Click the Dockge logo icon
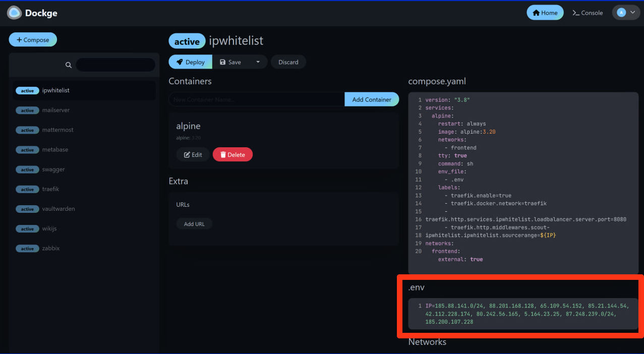Image resolution: width=644 pixels, height=354 pixels. coord(14,13)
